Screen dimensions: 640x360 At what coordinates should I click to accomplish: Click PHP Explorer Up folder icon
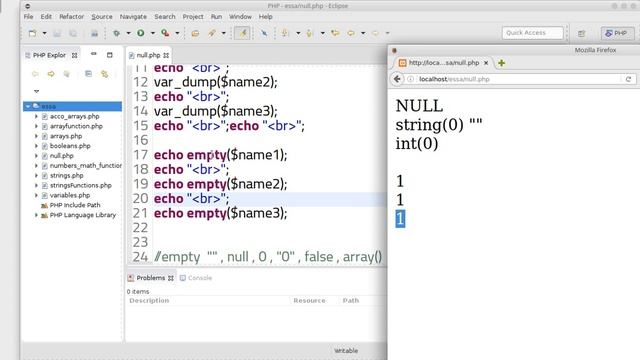(67, 74)
